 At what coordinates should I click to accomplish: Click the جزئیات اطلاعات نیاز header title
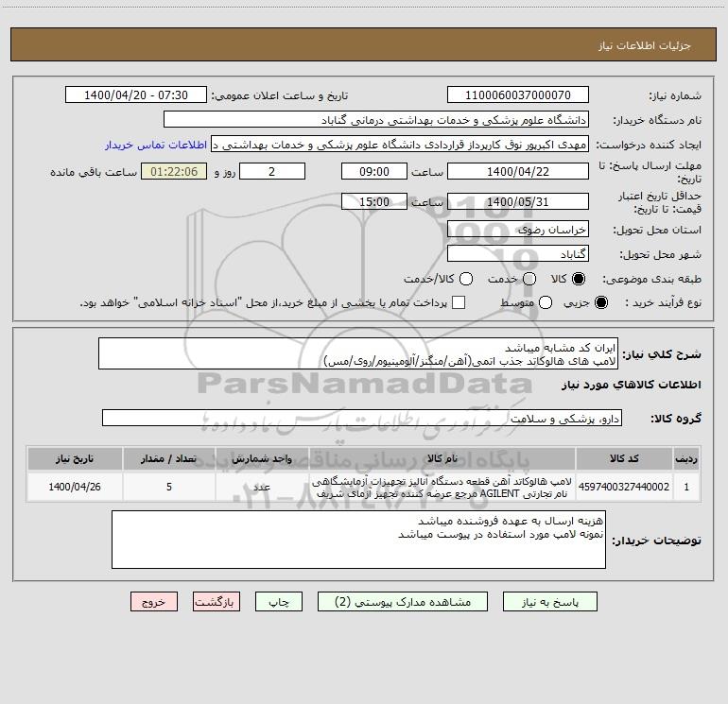645,45
